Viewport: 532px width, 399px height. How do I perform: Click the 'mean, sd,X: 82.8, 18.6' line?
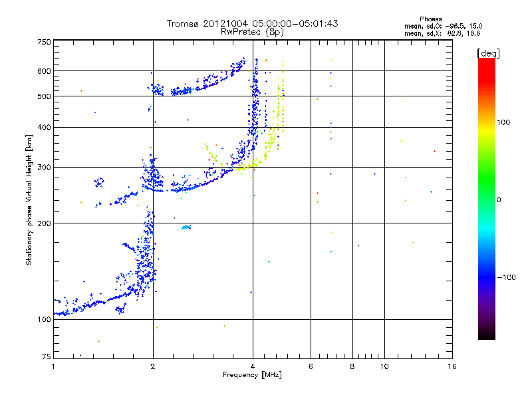coord(442,33)
